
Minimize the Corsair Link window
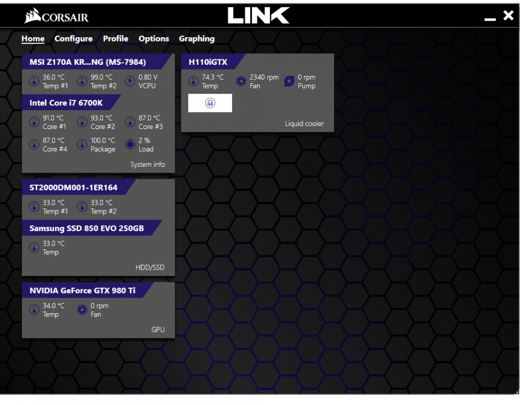pyautogui.click(x=490, y=19)
